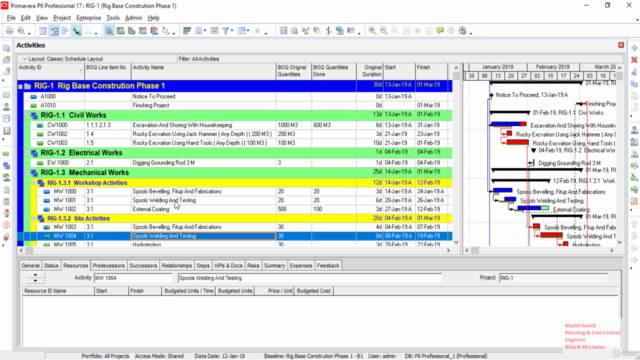Sort by the Activity ID column header

pos(51,71)
